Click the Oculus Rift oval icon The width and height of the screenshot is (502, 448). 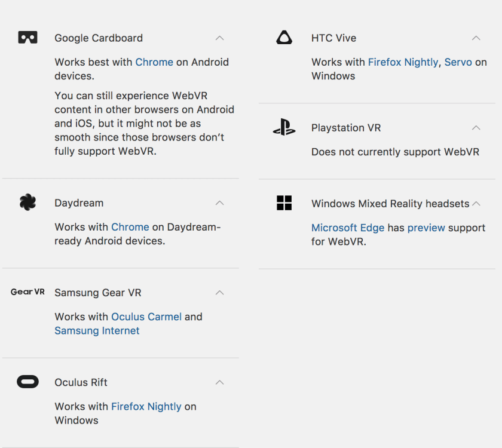(27, 382)
